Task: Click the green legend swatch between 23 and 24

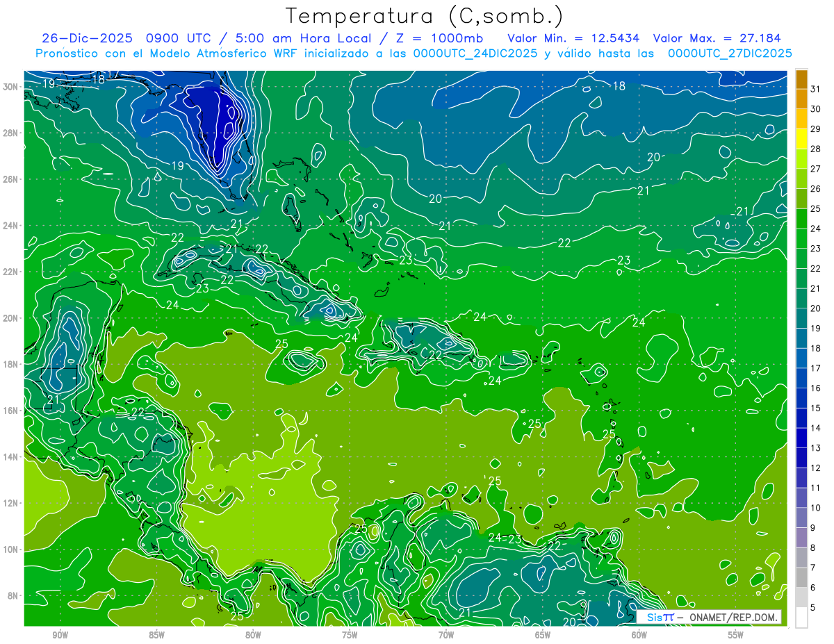Action: click(x=801, y=238)
